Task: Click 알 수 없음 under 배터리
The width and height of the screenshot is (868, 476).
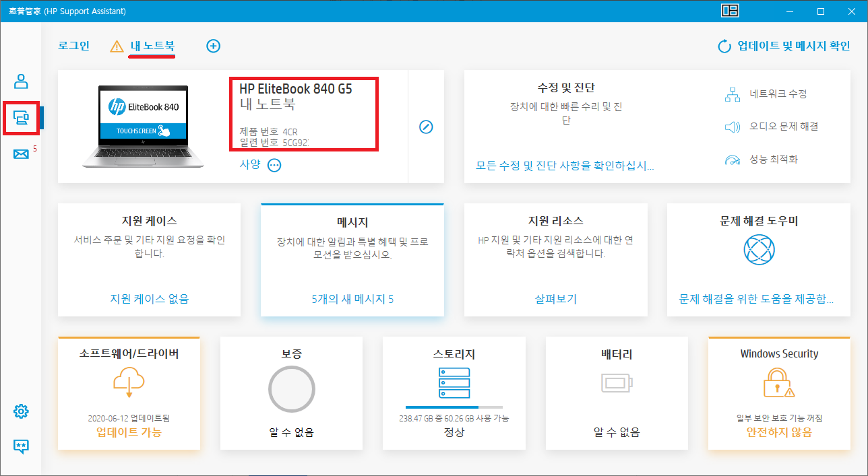Action: tap(617, 432)
